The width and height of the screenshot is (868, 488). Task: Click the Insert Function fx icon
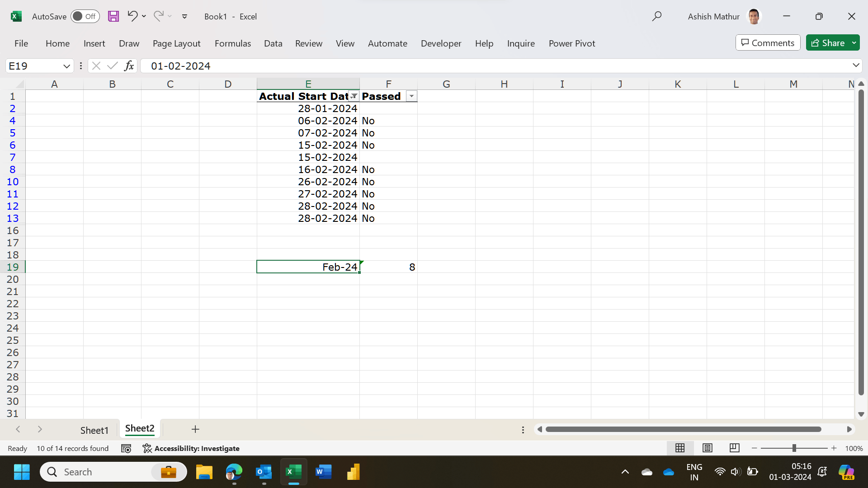click(129, 66)
